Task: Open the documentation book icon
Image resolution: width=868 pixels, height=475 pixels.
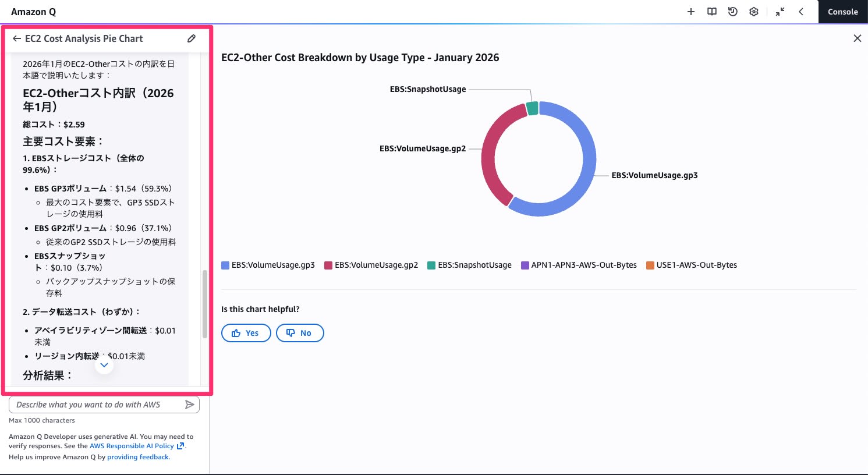Action: (712, 12)
